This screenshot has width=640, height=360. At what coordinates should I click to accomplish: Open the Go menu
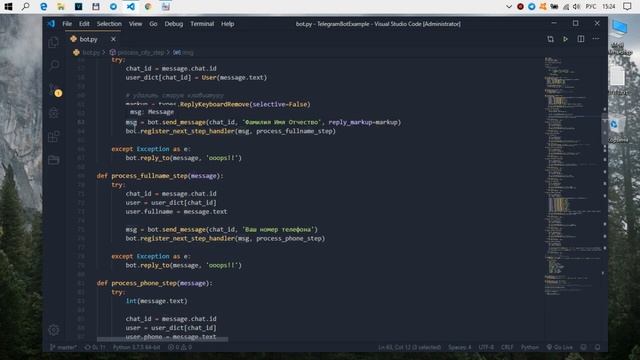(153, 24)
